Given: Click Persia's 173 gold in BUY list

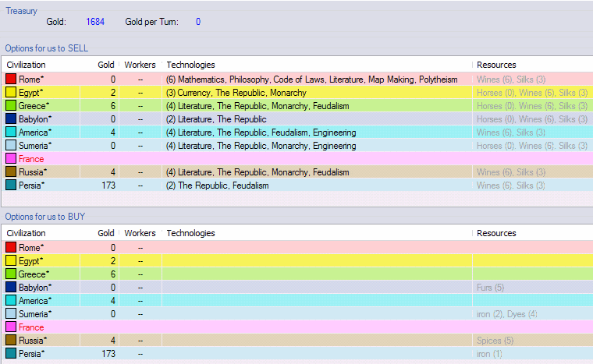Looking at the screenshot, I should 108,353.
